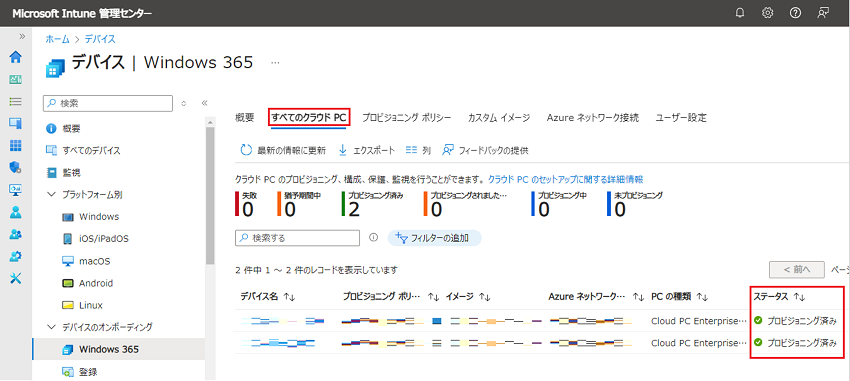Image resolution: width=850 pixels, height=381 pixels.
Task: Open Troubleshooting tools icon in left rail
Action: (x=16, y=279)
